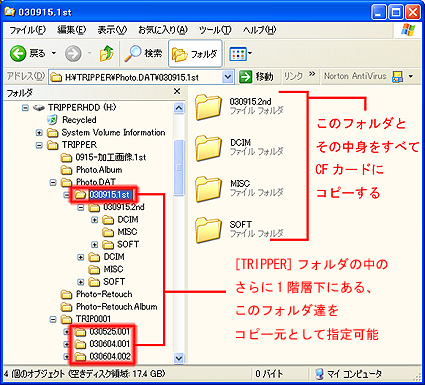Image resolution: width=425 pixels, height=385 pixels.
Task: Select the MISC folder icon in file list
Action: point(208,189)
